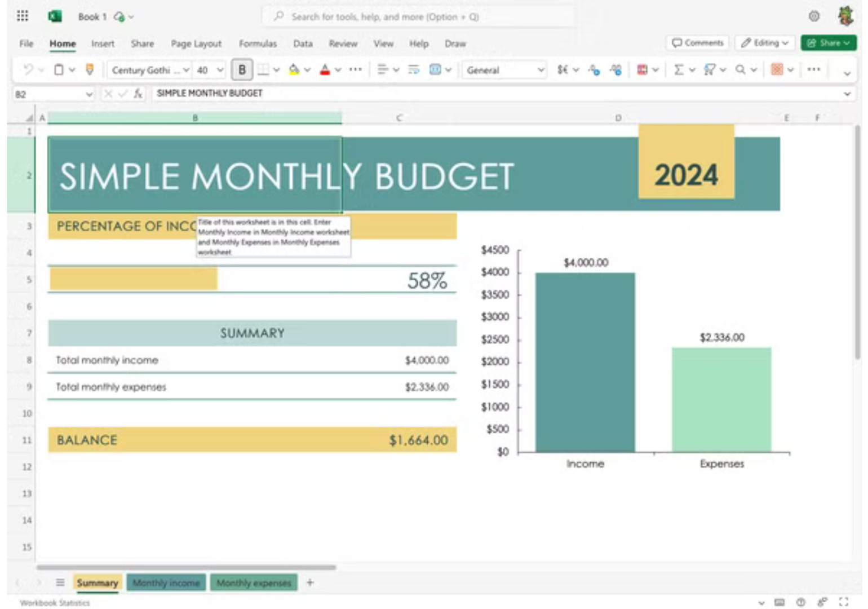Apply a fill color to the cell

294,70
